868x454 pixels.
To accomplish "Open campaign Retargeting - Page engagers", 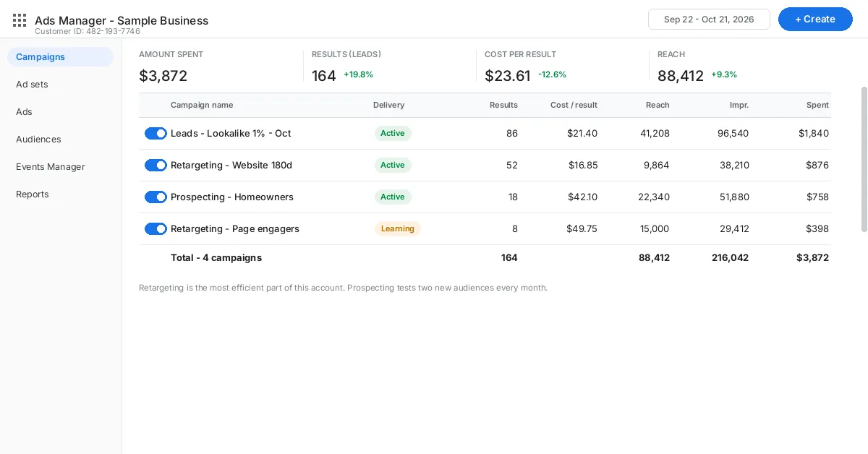I will pos(235,229).
